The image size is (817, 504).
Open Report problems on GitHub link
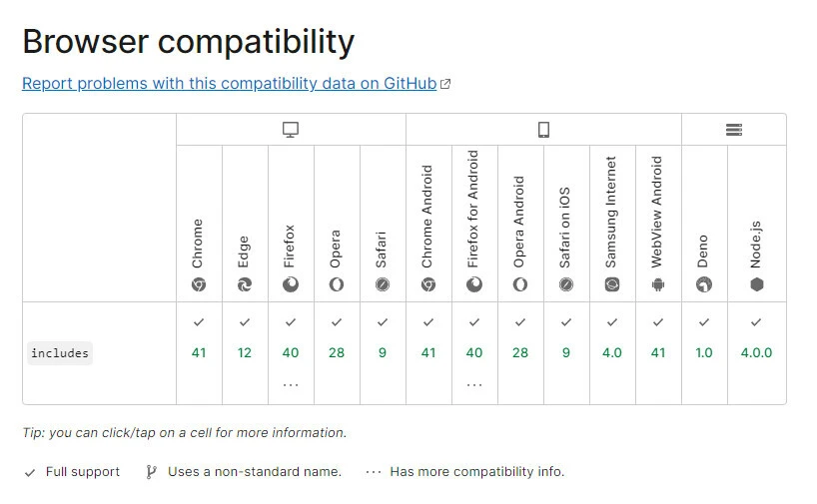(x=230, y=84)
